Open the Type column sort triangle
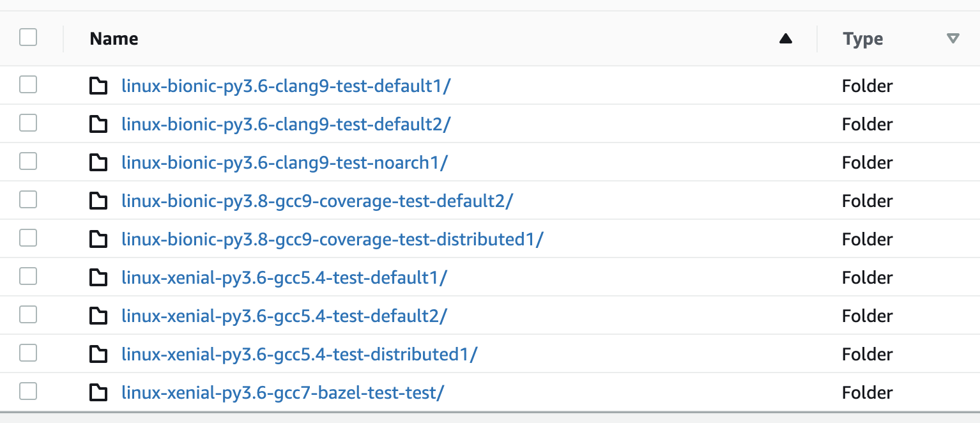980x423 pixels. [x=953, y=39]
